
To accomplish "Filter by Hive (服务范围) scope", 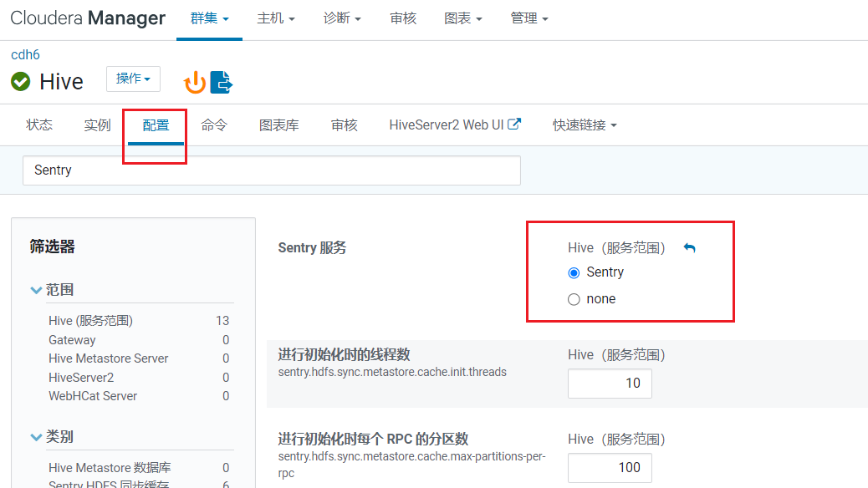I will (91, 321).
